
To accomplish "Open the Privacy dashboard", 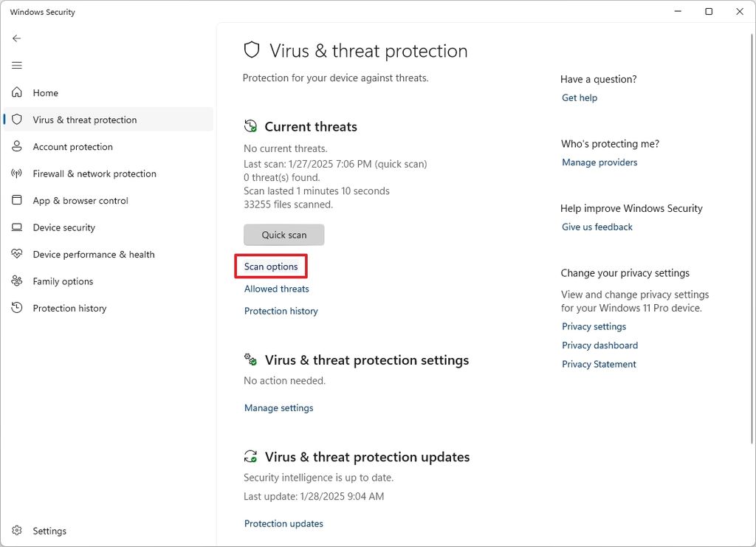I will tap(599, 345).
